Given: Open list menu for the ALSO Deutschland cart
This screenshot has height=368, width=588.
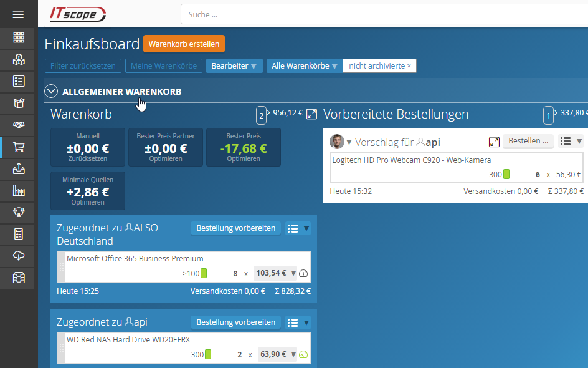Looking at the screenshot, I should point(298,228).
